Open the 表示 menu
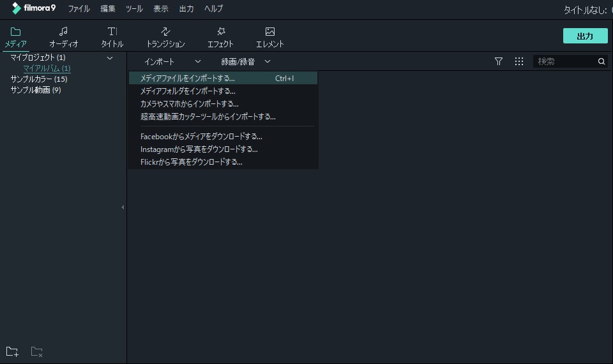The height and width of the screenshot is (364, 613). 161,8
